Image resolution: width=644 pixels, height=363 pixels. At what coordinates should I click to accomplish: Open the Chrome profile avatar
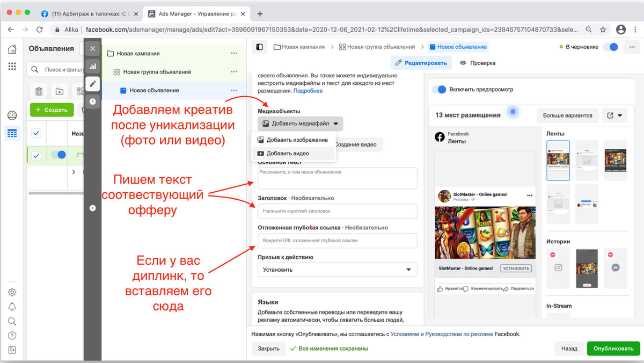point(621,30)
